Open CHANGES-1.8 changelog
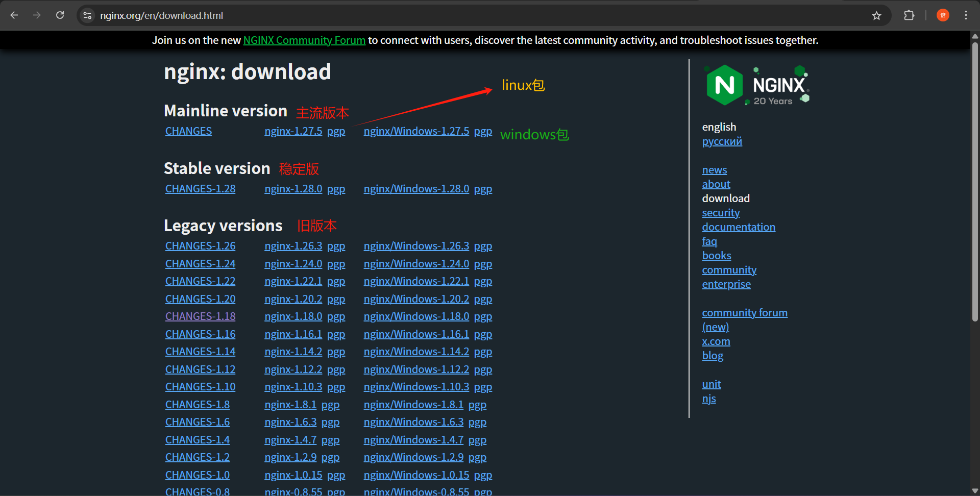 pos(198,405)
